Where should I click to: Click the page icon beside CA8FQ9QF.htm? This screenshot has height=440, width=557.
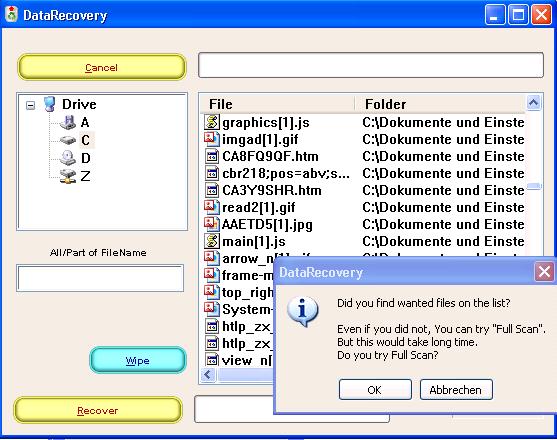point(212,156)
